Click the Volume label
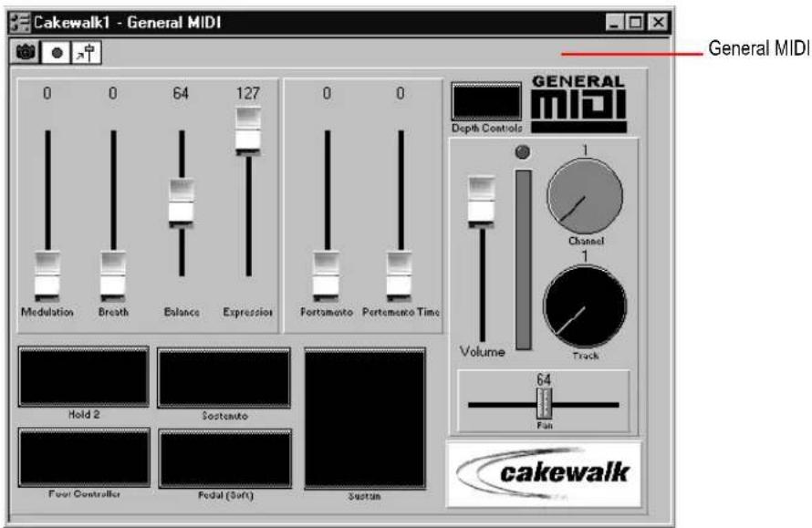Image resolution: width=812 pixels, height=528 pixels. tap(482, 352)
